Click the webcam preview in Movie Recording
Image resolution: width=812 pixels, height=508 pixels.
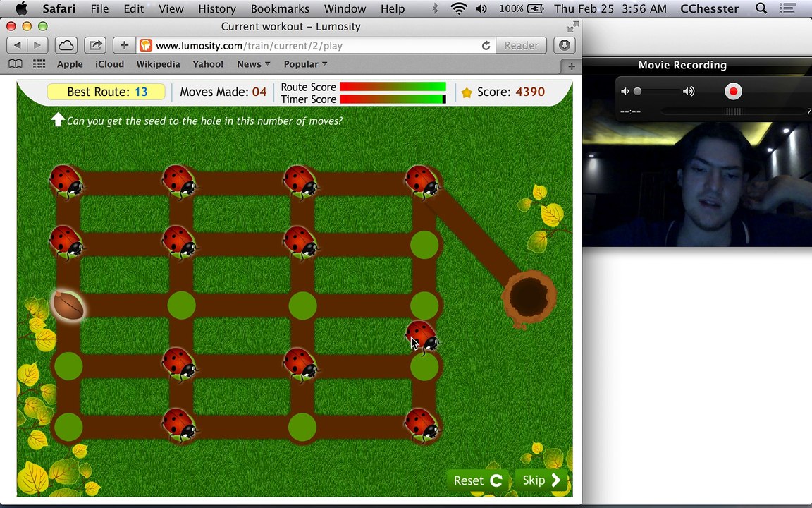coord(697,185)
